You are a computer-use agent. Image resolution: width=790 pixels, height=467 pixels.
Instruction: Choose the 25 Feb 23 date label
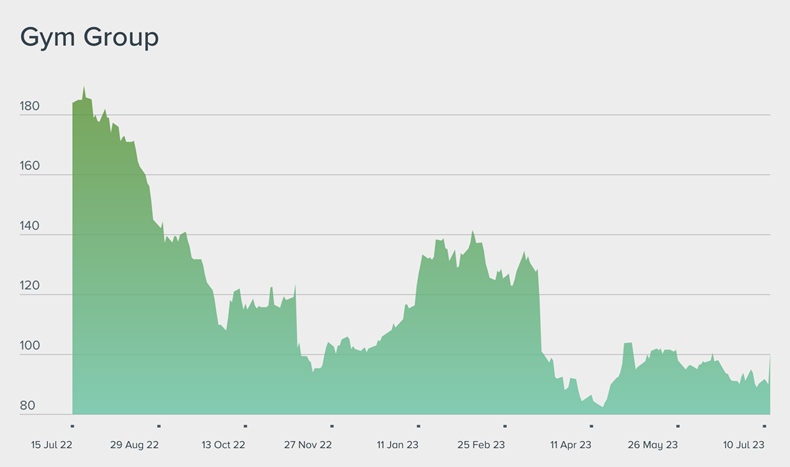[482, 444]
